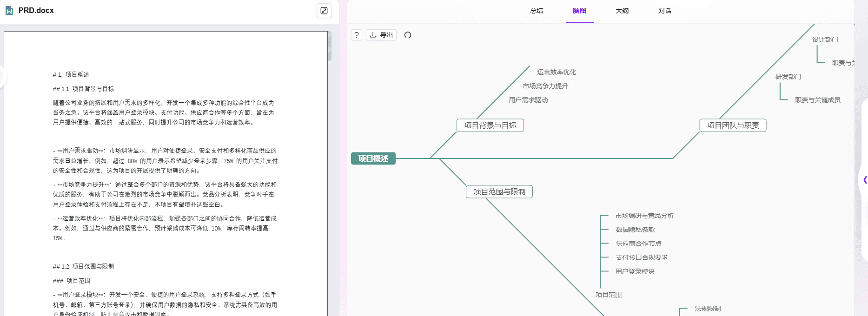Click the 数据隐私条款 leaf

(x=635, y=230)
